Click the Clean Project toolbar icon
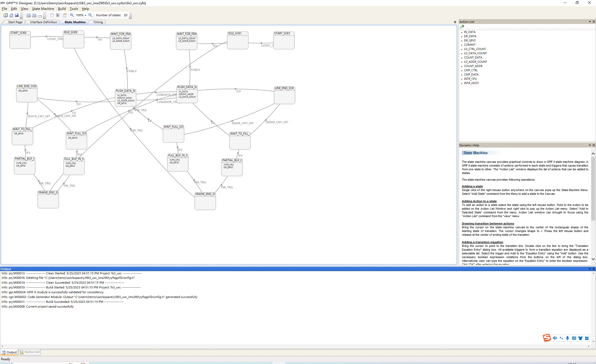 coord(34,15)
